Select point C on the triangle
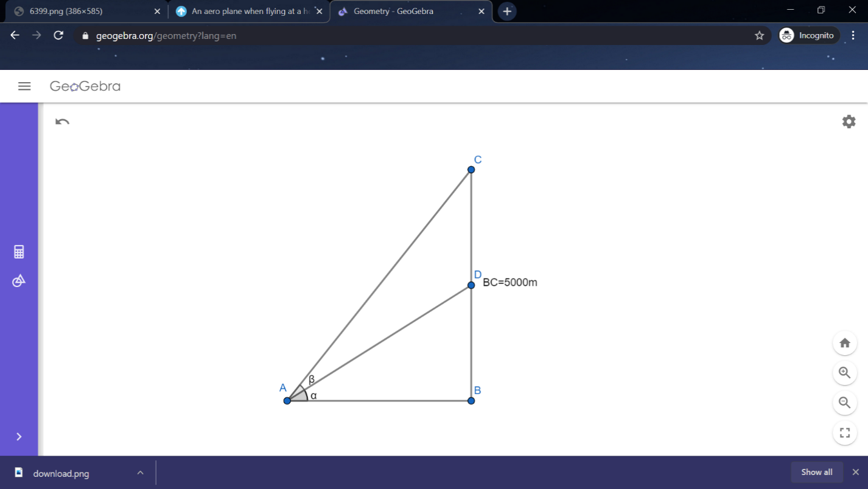868x489 pixels. tap(471, 170)
